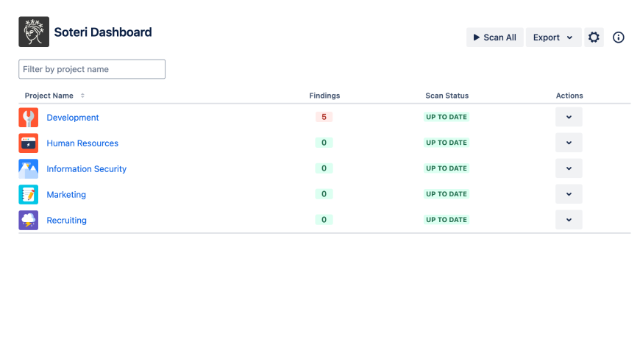Click the Development findings count badge
The image size is (640, 364).
click(x=324, y=117)
